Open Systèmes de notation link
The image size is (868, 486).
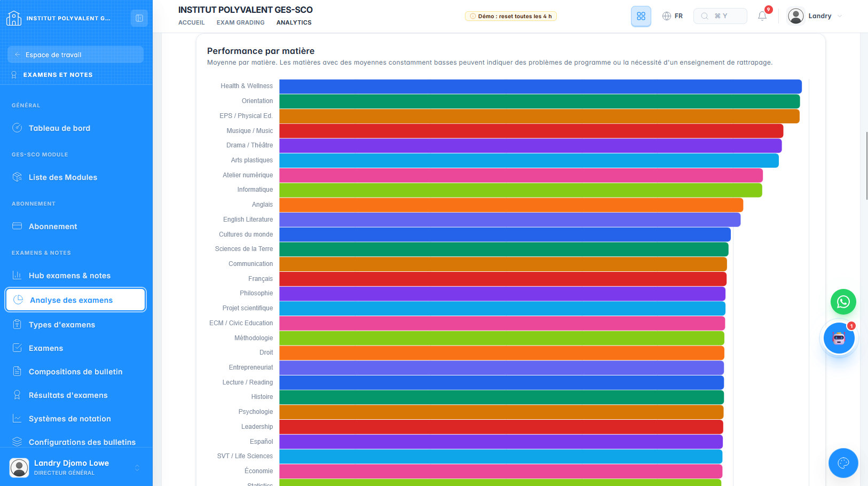click(x=75, y=419)
